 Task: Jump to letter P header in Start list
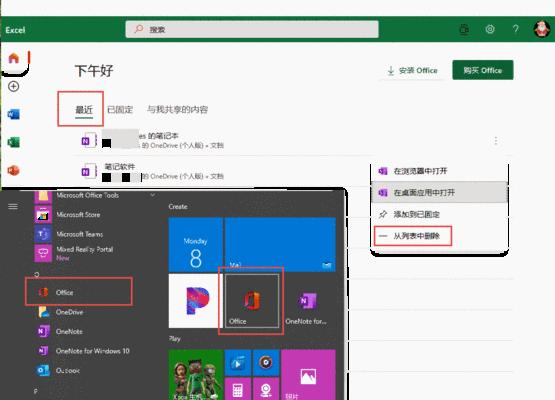pyautogui.click(x=36, y=391)
